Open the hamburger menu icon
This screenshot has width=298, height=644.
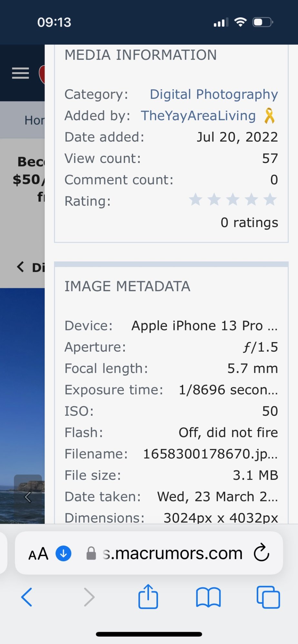click(20, 73)
